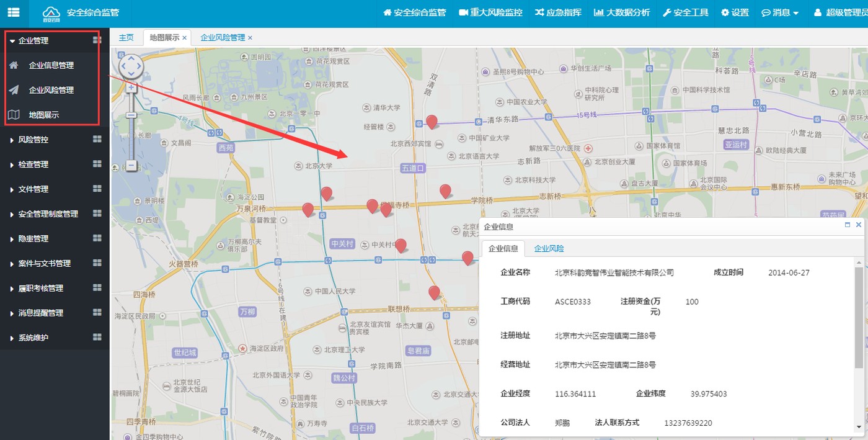The height and width of the screenshot is (440, 868).
Task: Open 地图展示 in the sidebar
Action: pos(44,115)
